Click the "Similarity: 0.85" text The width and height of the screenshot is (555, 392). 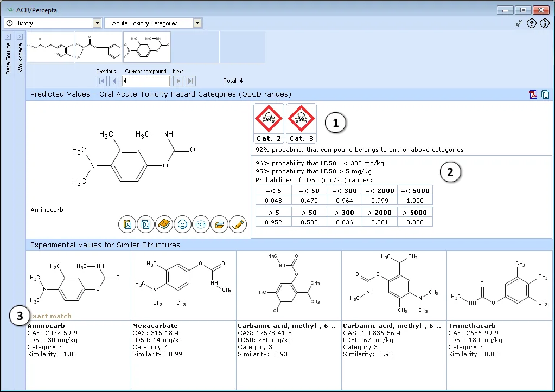(473, 354)
